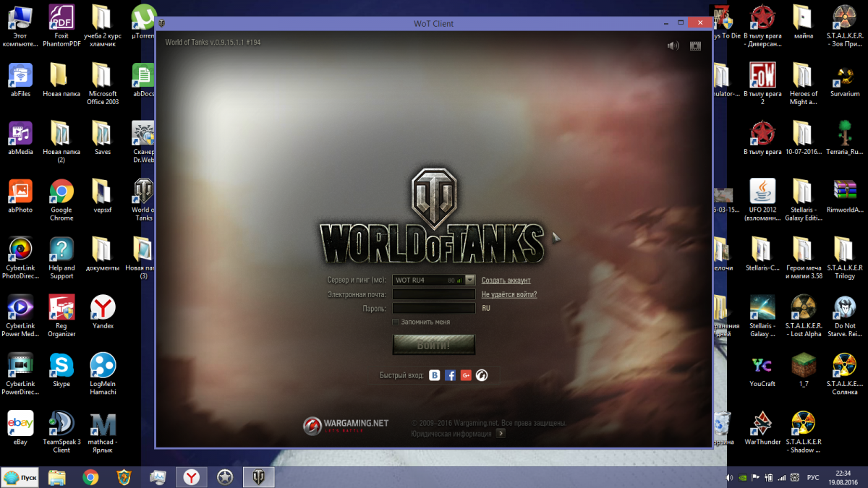Sign in quickly with VK icon
This screenshot has height=488, width=868.
click(x=435, y=375)
